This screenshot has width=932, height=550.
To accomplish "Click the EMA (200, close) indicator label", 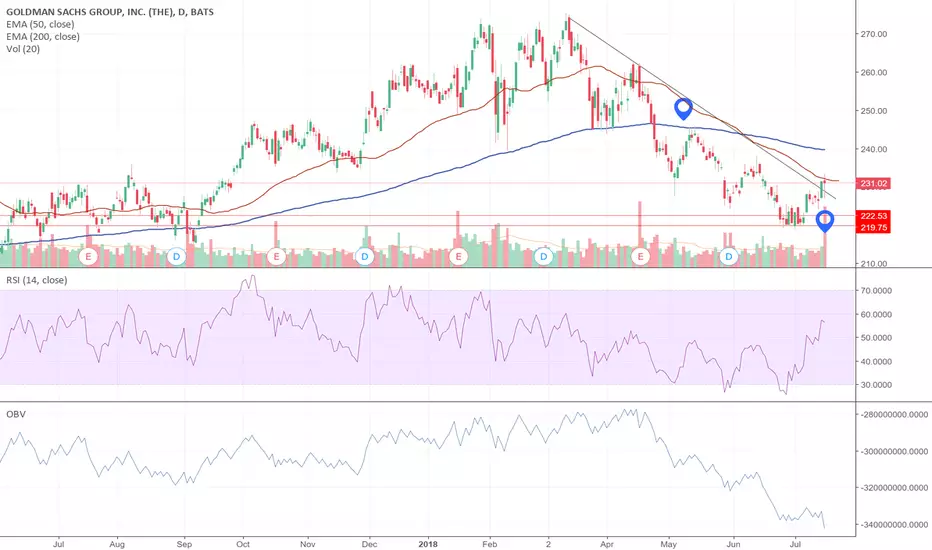I will (x=43, y=37).
